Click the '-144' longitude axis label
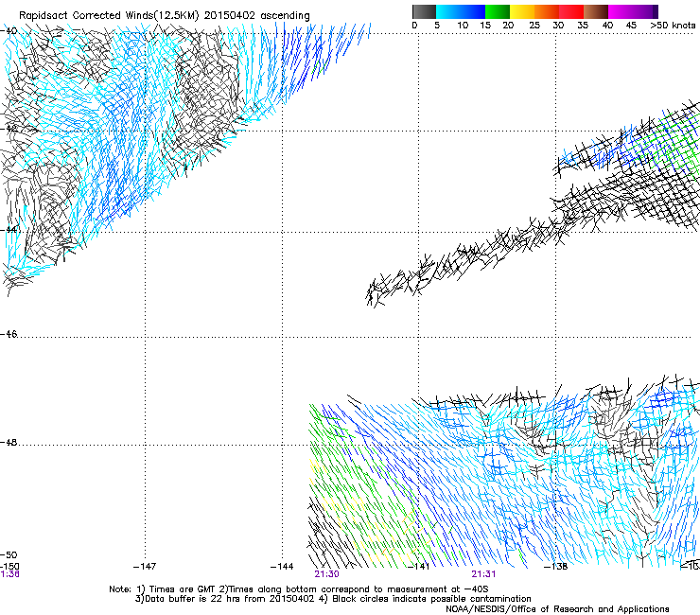The width and height of the screenshot is (700, 615). click(282, 567)
